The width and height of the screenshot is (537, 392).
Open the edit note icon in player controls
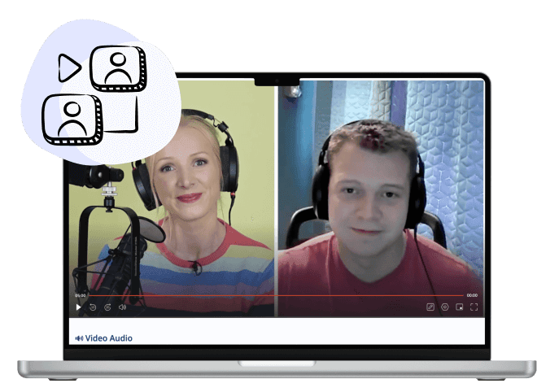tap(430, 307)
